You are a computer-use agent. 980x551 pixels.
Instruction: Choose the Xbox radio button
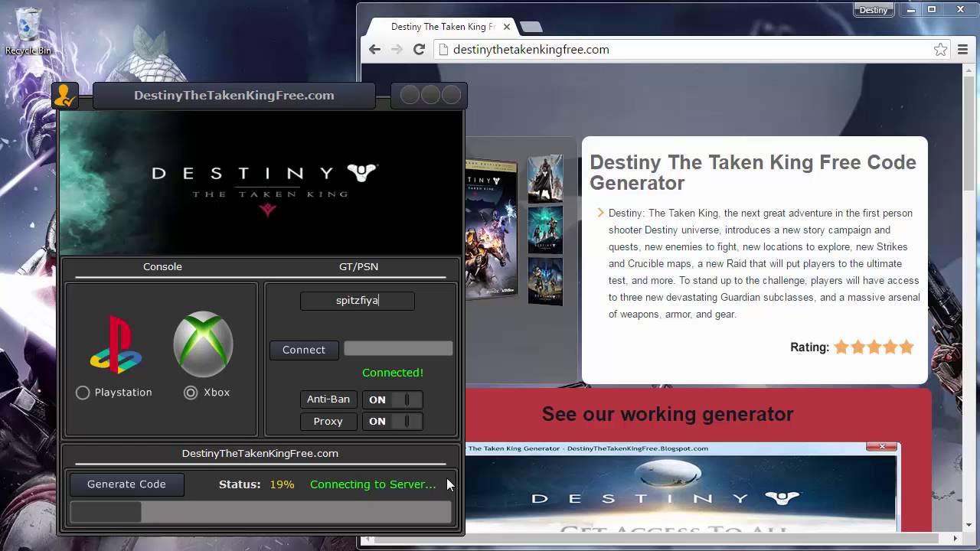191,393
